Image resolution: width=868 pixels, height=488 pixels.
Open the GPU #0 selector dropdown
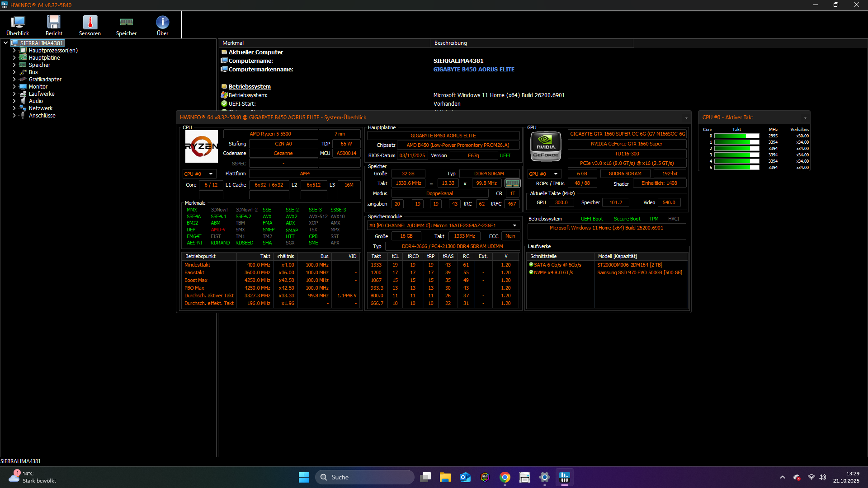coord(544,174)
